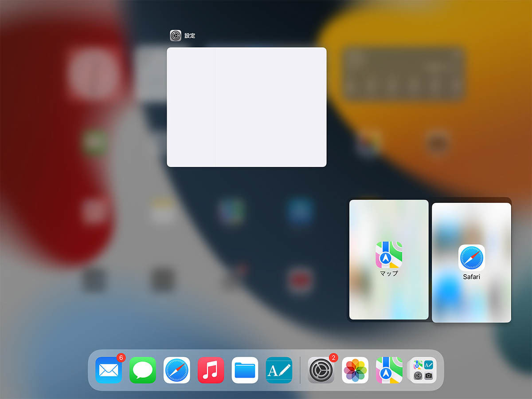Open the teal handwriting note app in dock
Image resolution: width=532 pixels, height=399 pixels.
[279, 370]
